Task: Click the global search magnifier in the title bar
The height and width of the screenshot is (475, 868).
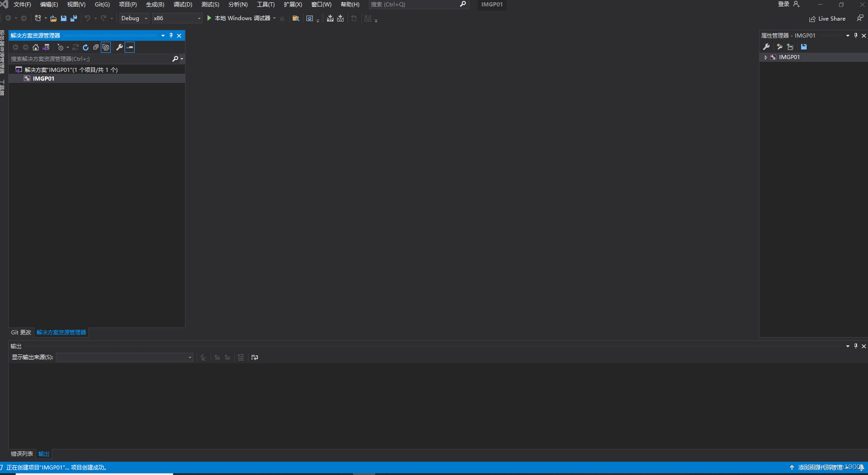Action: (x=463, y=4)
